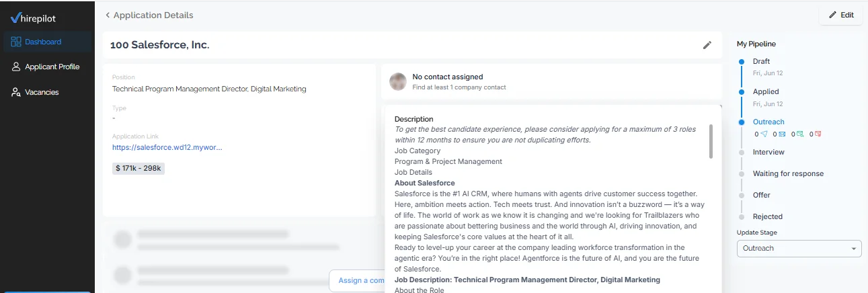
Task: Select the Applied pipeline stage
Action: click(766, 91)
